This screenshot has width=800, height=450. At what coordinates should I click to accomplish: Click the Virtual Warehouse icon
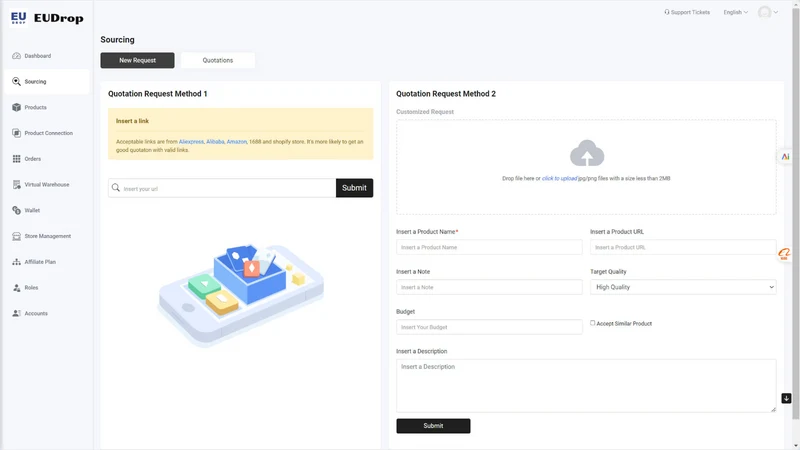pyautogui.click(x=16, y=185)
